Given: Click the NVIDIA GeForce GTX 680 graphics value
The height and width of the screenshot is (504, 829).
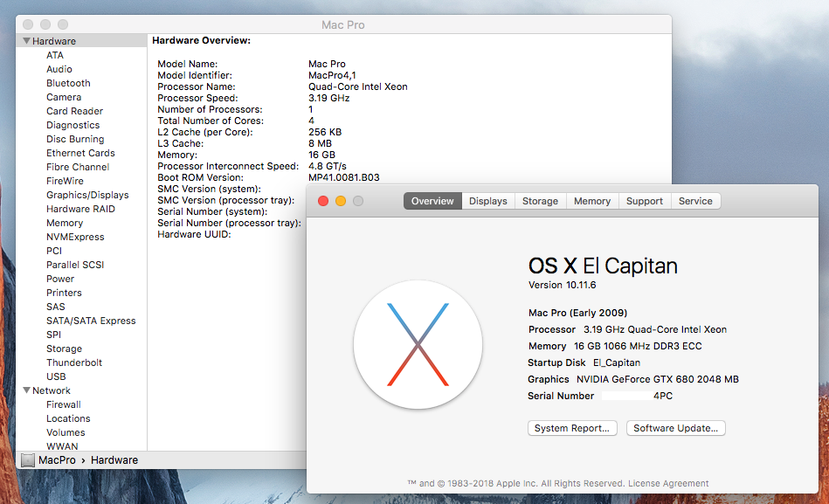Looking at the screenshot, I should click(x=657, y=379).
